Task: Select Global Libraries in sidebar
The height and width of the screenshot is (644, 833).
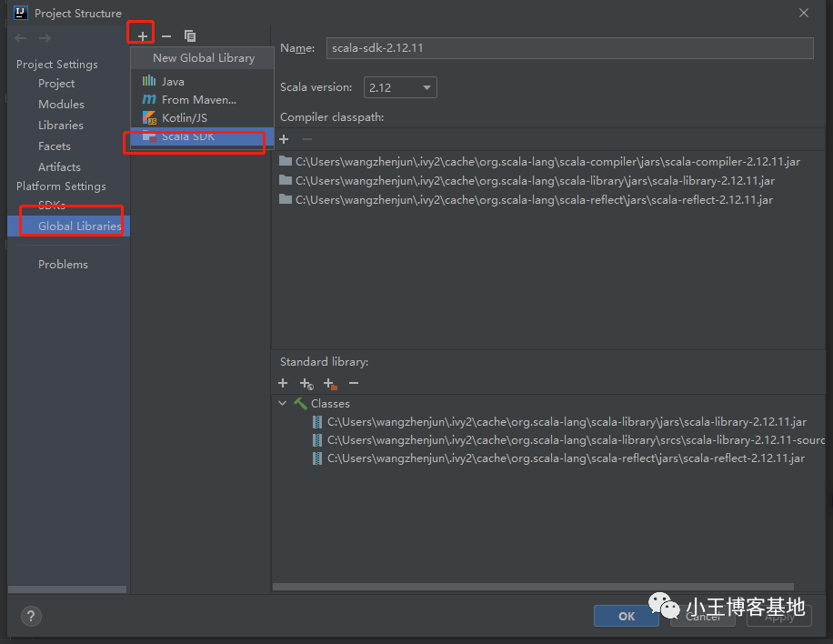Action: (69, 226)
